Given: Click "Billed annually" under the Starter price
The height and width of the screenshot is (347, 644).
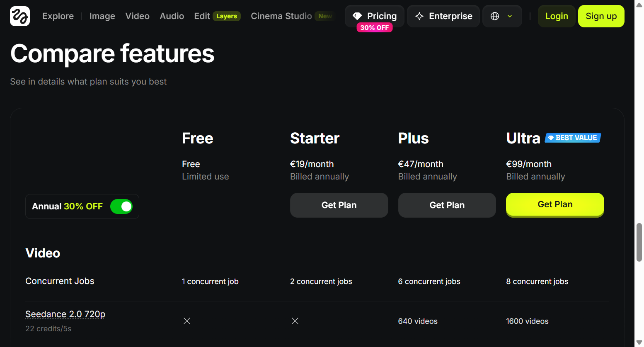Looking at the screenshot, I should pos(320,177).
